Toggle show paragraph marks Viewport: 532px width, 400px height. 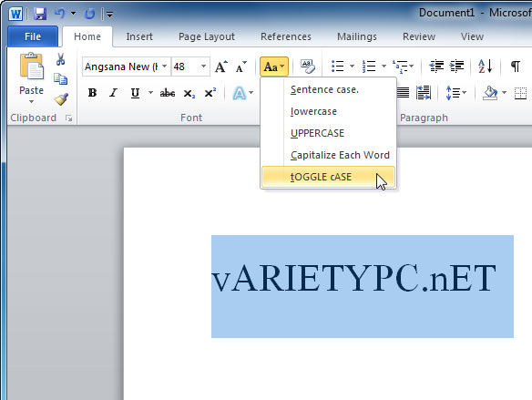click(x=516, y=67)
